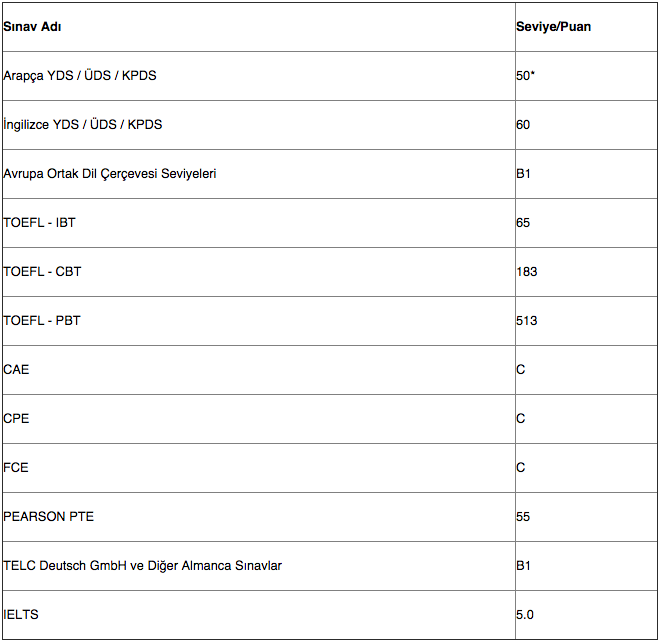Click the score value 513
This screenshot has width=658, height=641.
(527, 321)
